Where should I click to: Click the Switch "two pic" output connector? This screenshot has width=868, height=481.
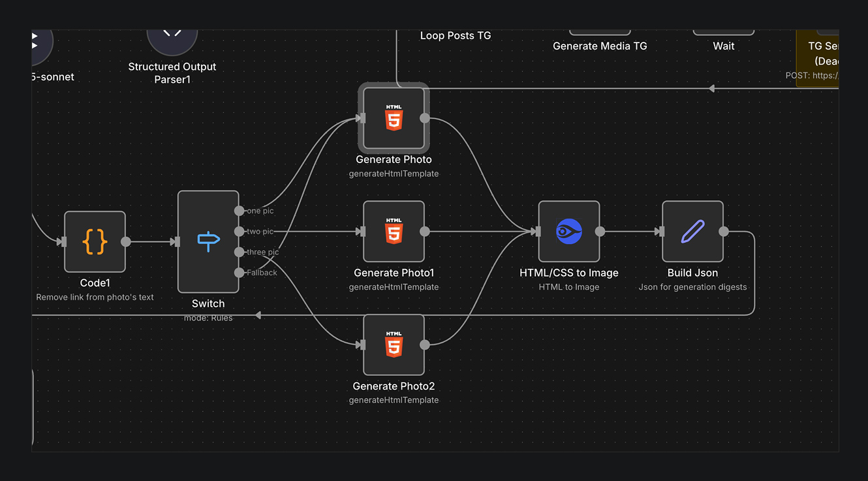coord(240,232)
